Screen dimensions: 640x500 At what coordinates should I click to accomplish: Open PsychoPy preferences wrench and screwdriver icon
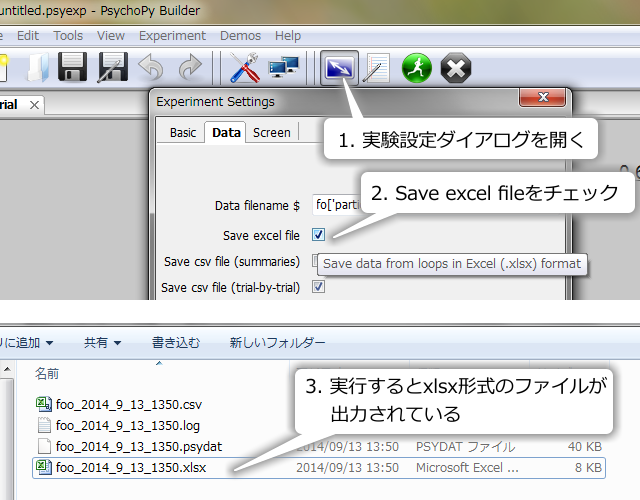pos(244,68)
